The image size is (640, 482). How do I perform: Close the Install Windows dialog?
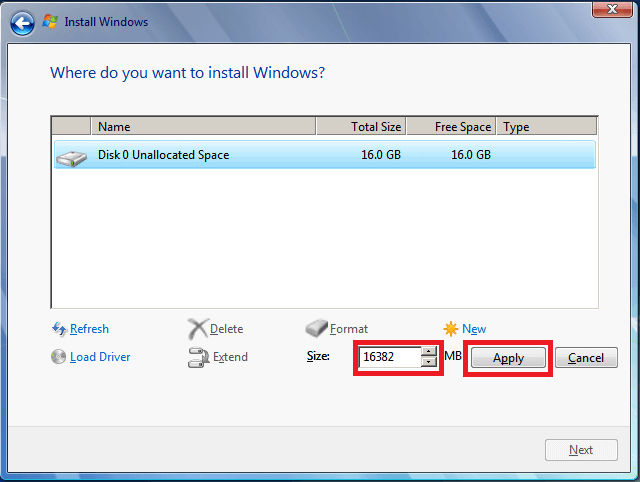point(612,9)
